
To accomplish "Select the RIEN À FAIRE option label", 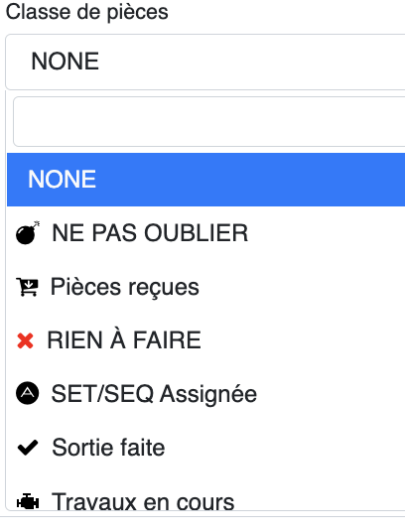I will [124, 339].
